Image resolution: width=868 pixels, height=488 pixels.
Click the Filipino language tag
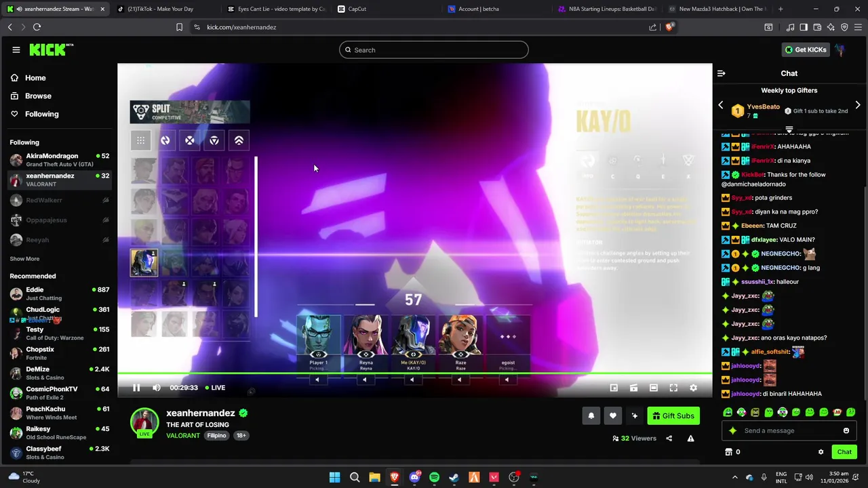(x=216, y=436)
